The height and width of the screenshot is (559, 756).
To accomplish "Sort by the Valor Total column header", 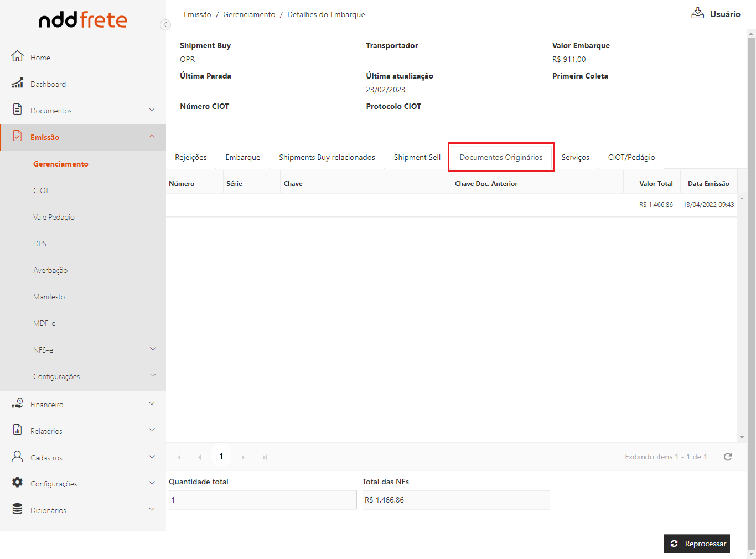I will (x=656, y=184).
